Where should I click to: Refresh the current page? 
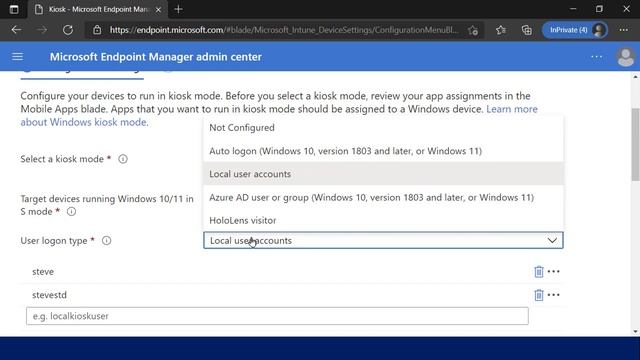click(68, 30)
